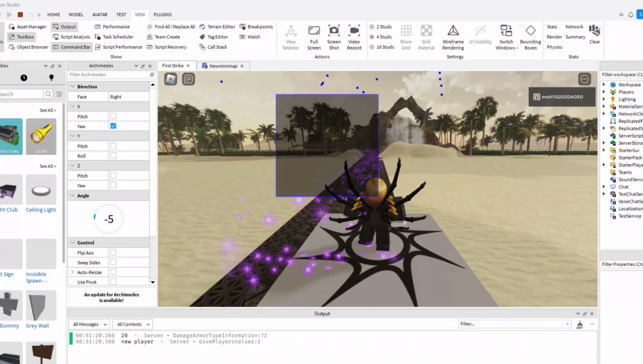Viewport: 643px width, 364px height.
Task: Open the All Messages dropdown
Action: point(89,324)
